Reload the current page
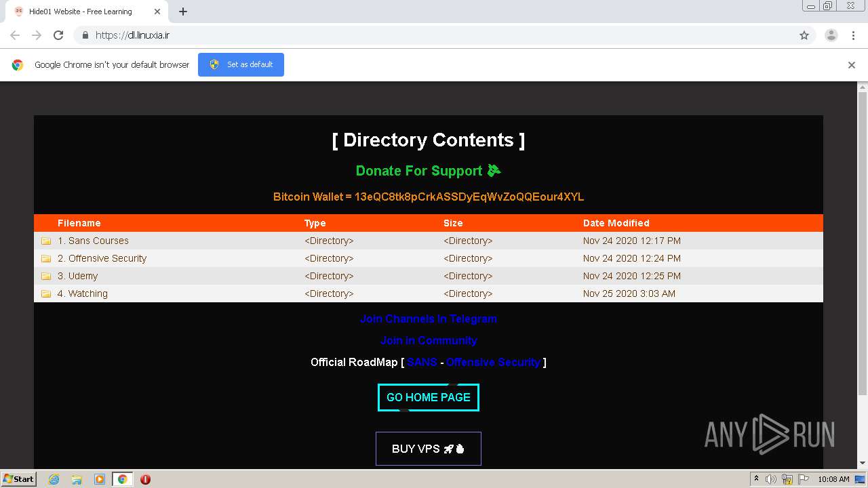This screenshot has height=488, width=868. coord(58,35)
